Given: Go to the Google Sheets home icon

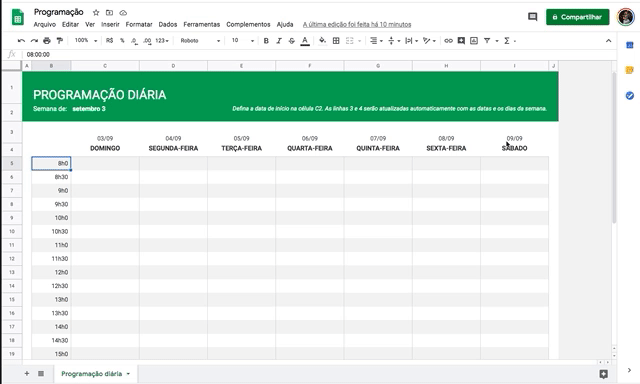Looking at the screenshot, I should point(18,18).
